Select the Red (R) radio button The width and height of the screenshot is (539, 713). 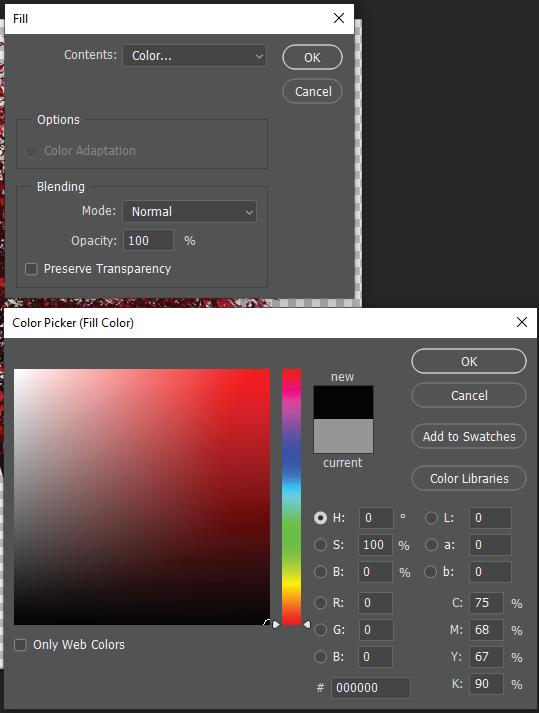pyautogui.click(x=320, y=603)
